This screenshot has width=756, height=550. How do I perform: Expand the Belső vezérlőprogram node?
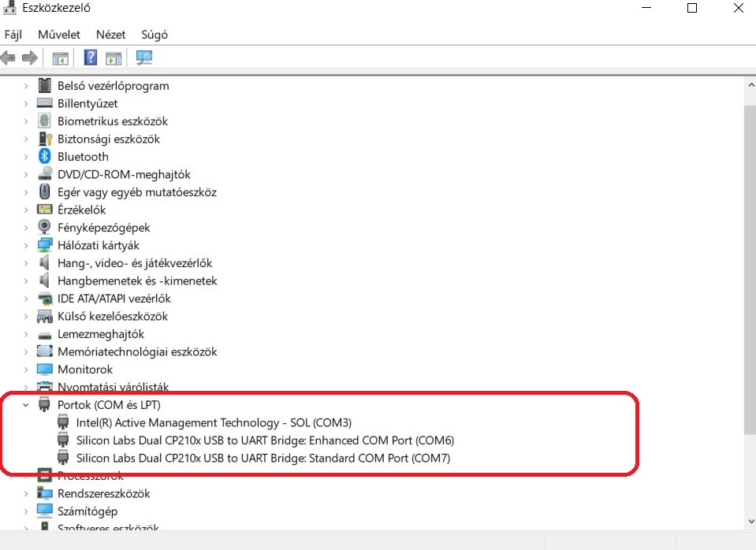coord(25,86)
